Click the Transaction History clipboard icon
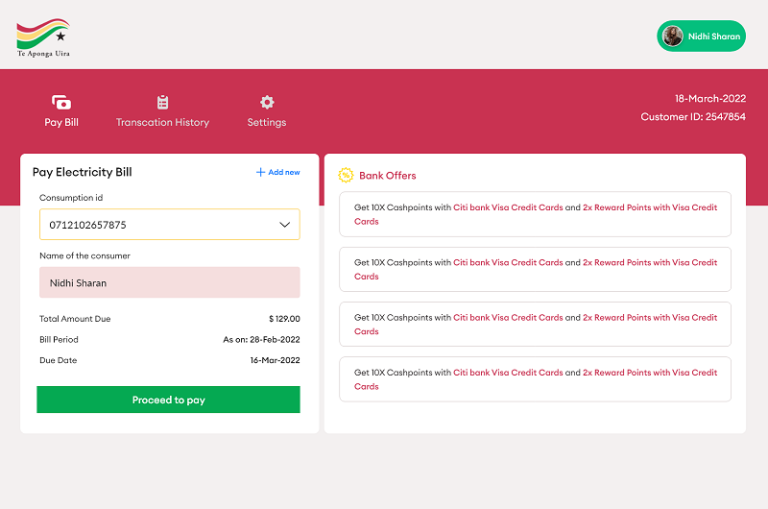Screen dimensions: 768x509 click(x=162, y=102)
